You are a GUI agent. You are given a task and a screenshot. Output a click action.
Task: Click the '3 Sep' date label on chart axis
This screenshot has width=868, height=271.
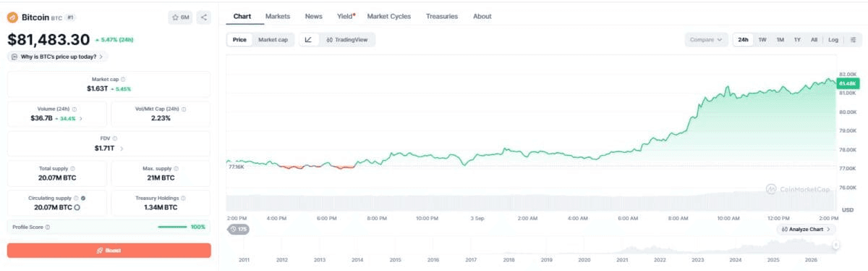pos(477,217)
